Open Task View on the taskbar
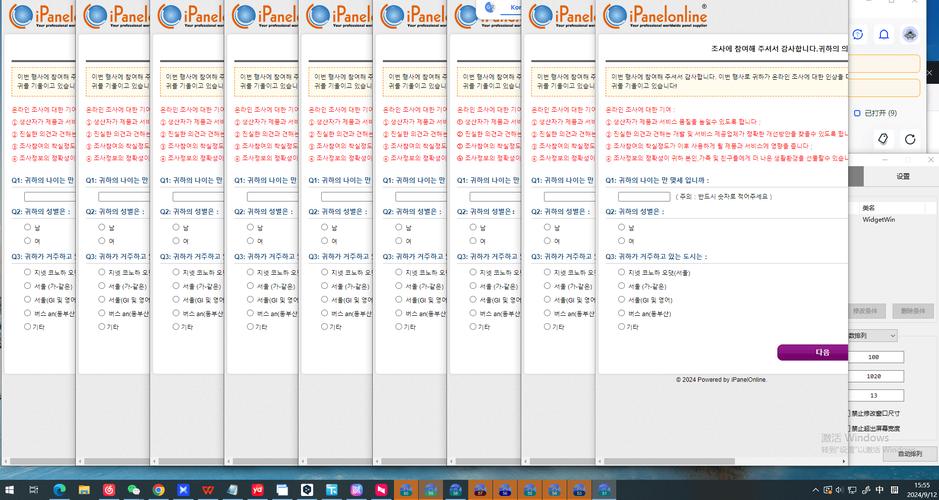The height and width of the screenshot is (500, 939). [34, 489]
